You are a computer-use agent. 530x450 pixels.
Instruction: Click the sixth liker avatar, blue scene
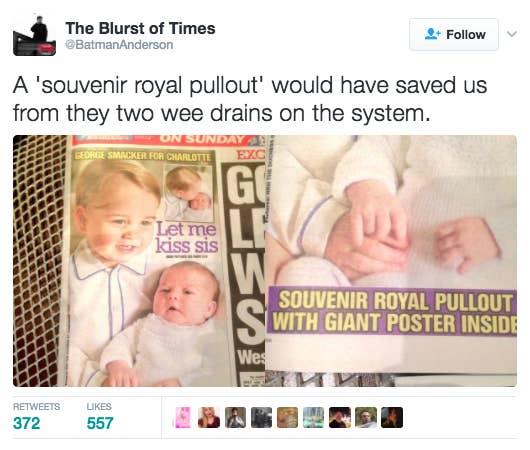click(x=313, y=418)
